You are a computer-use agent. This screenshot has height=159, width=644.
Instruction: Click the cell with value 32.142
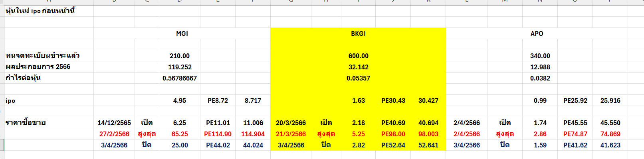point(358,67)
